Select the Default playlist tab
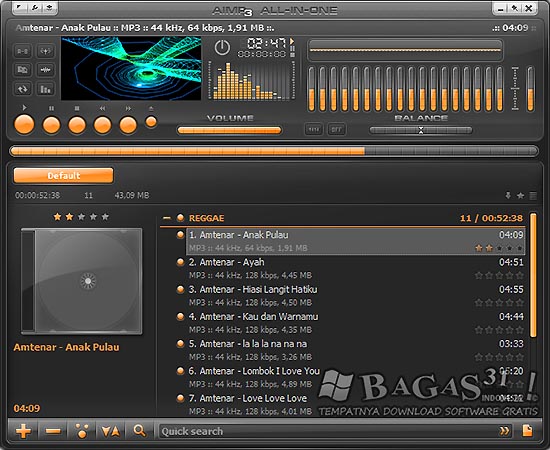This screenshot has width=550, height=450. point(63,175)
